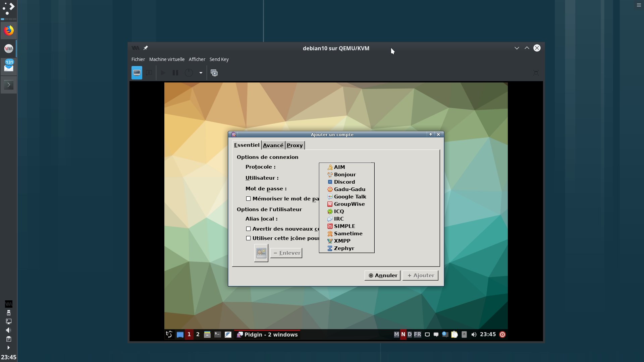Select Bonjour protocol

pos(347,175)
